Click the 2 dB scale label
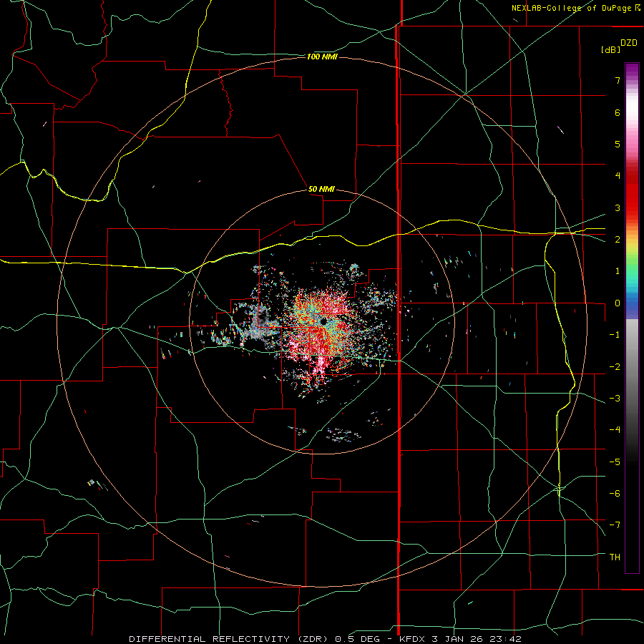The width and height of the screenshot is (644, 644). 618,240
